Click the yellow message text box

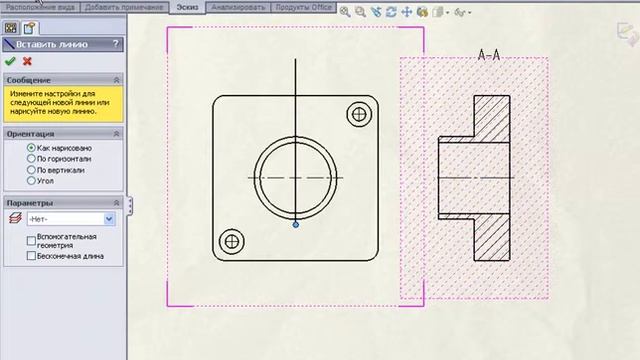tap(63, 104)
